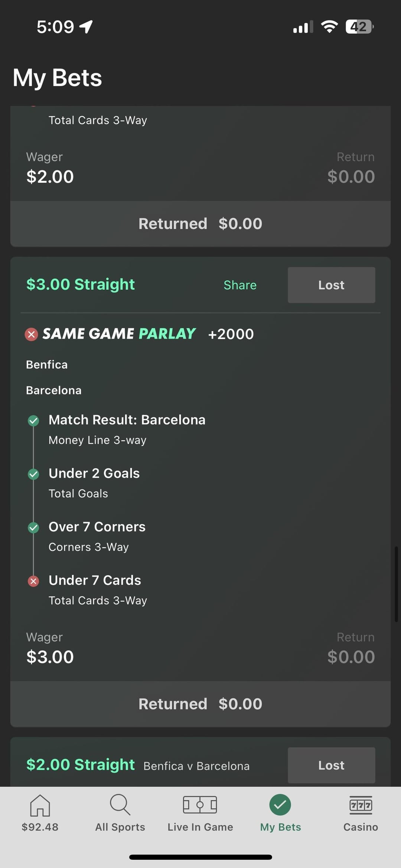Tap the Same Game Parlay +2000 title
This screenshot has height=868, width=401.
[148, 334]
